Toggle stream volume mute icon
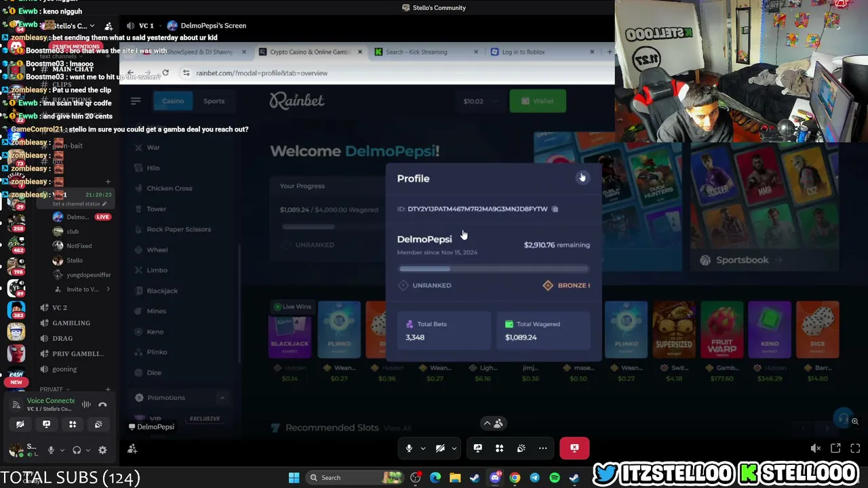 pos(816,448)
